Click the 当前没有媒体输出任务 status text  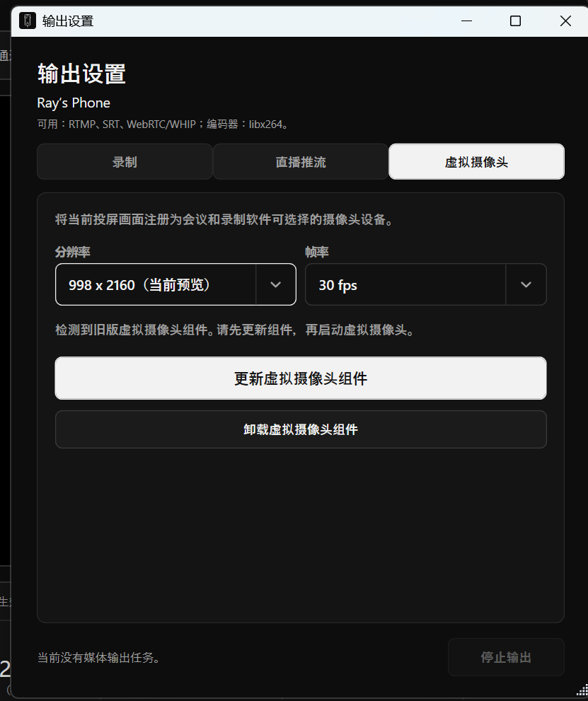[x=99, y=658]
